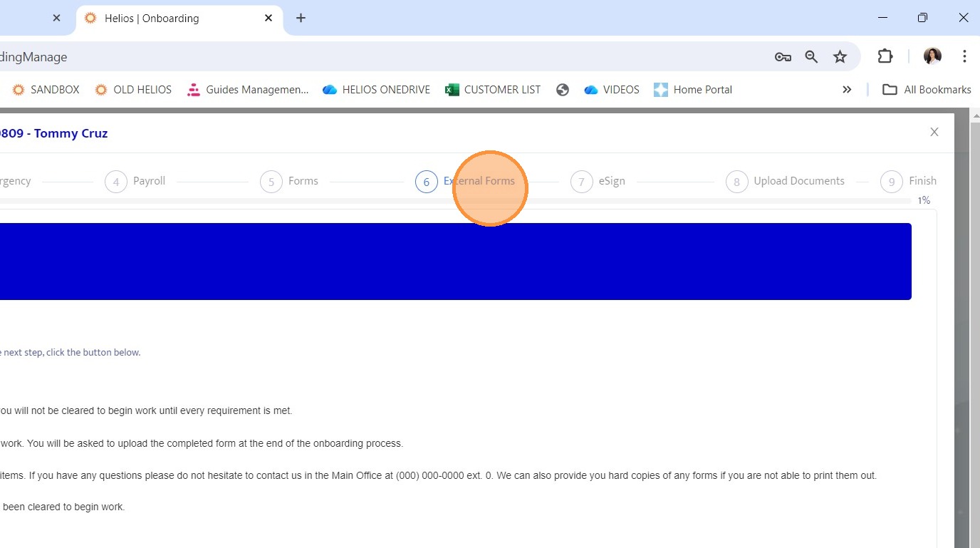Image resolution: width=980 pixels, height=548 pixels.
Task: Click the Main Office phone number line
Action: click(x=439, y=475)
